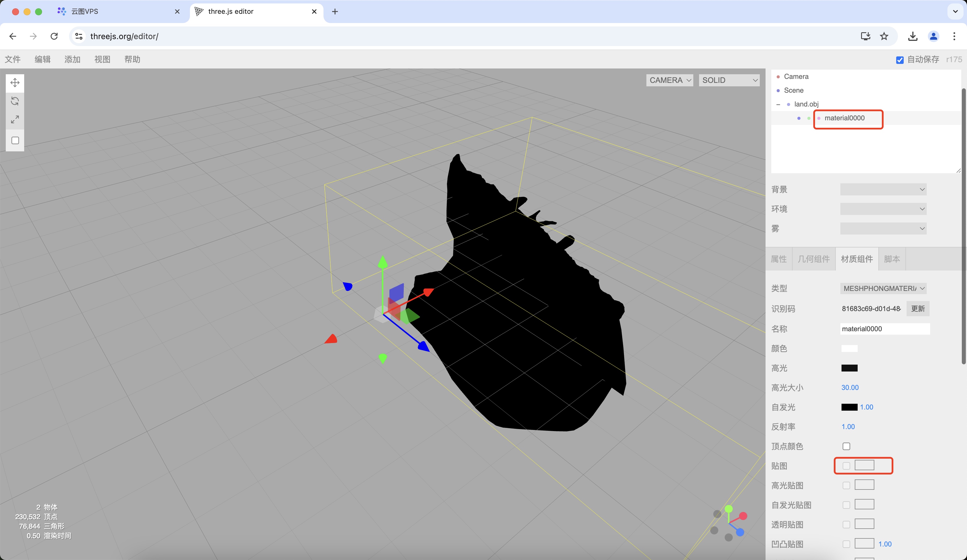The image size is (967, 560).
Task: Open the 颜色 white color swatch
Action: pyautogui.click(x=849, y=348)
